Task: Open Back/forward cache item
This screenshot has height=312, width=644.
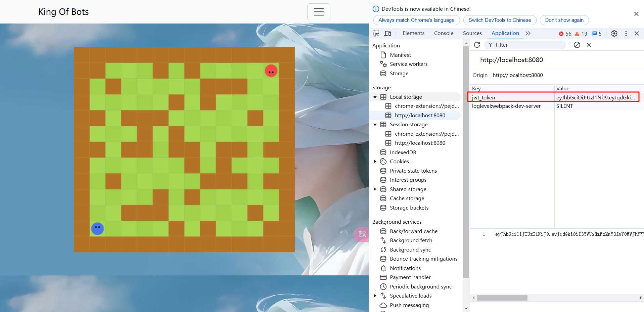Action: (414, 231)
